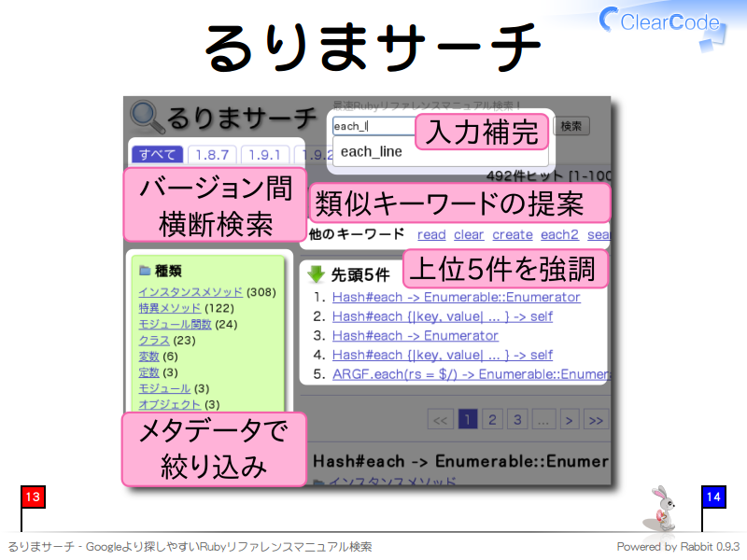This screenshot has height=560, width=747.
Task: Open result 5 ARGF.each(rs = $/)
Action: pyautogui.click(x=471, y=374)
